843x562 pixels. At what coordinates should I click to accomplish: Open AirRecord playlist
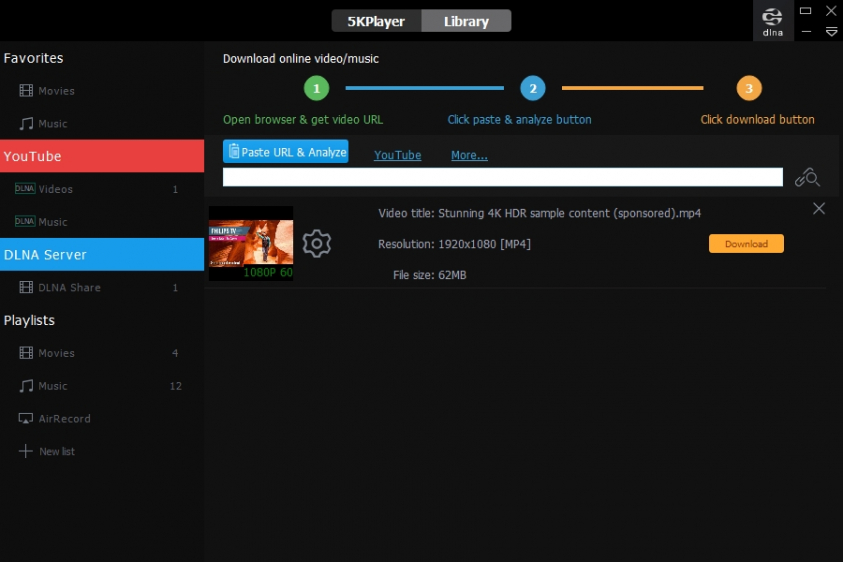tap(64, 419)
